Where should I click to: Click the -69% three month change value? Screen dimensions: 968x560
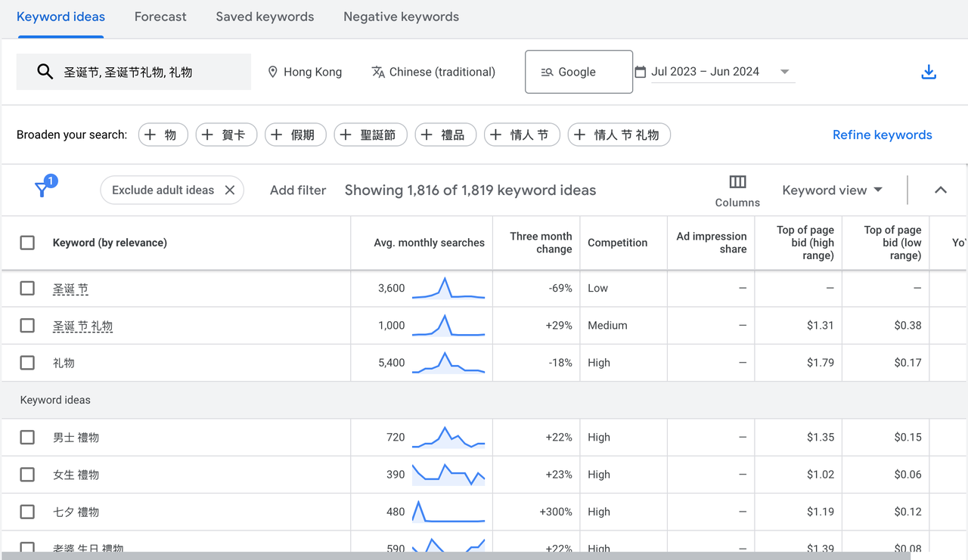click(560, 289)
